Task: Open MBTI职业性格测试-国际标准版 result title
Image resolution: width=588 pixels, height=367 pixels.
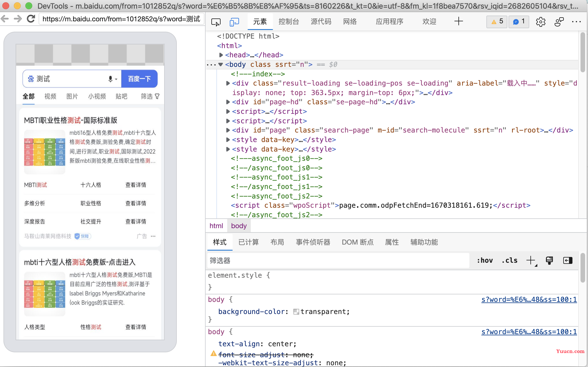Action: [x=71, y=120]
